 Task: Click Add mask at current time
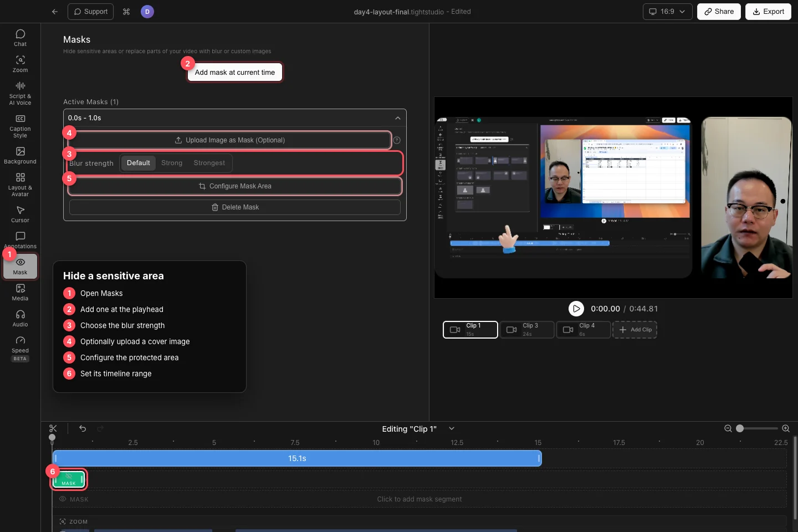click(x=235, y=73)
